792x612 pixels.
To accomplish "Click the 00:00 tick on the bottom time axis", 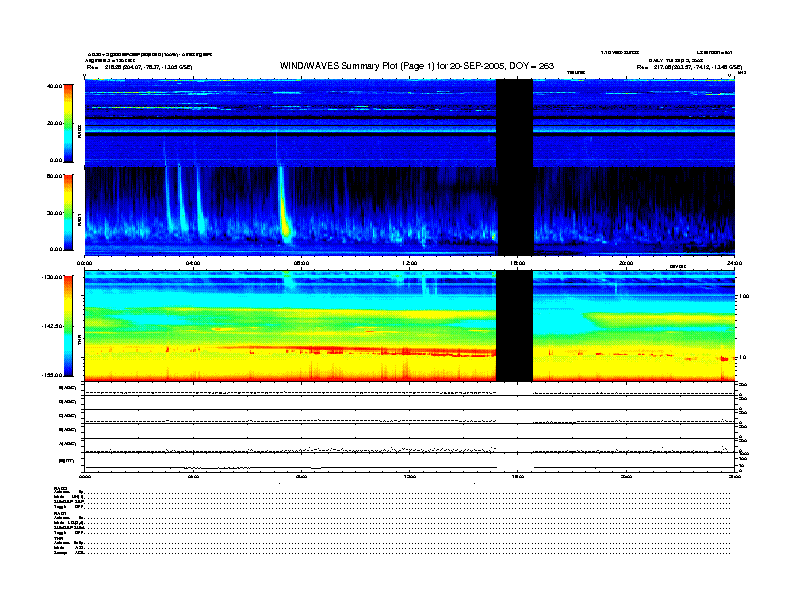I will (x=85, y=476).
